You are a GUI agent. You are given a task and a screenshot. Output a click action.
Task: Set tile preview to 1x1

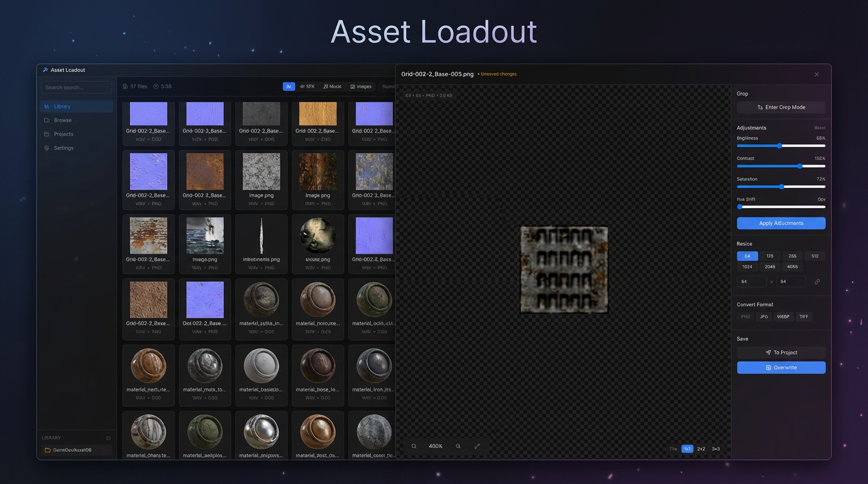coord(687,449)
